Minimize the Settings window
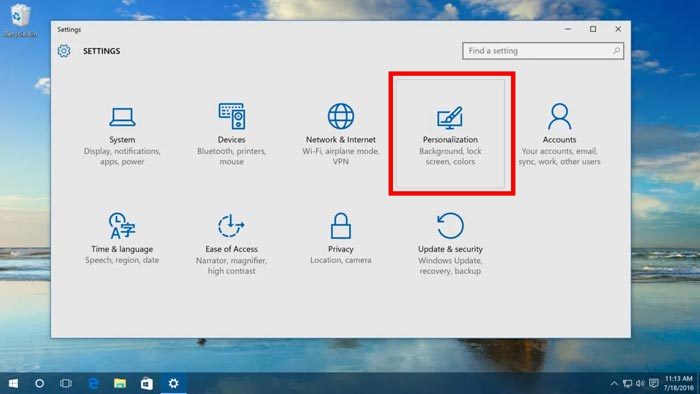The image size is (700, 394). click(x=568, y=29)
